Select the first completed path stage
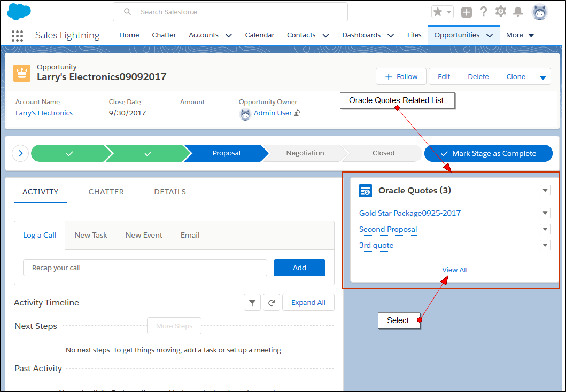Image resolution: width=566 pixels, height=392 pixels. [x=69, y=153]
